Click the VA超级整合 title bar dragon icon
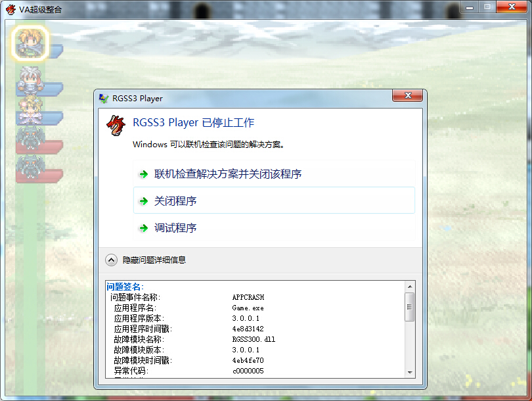This screenshot has width=532, height=401. point(11,9)
